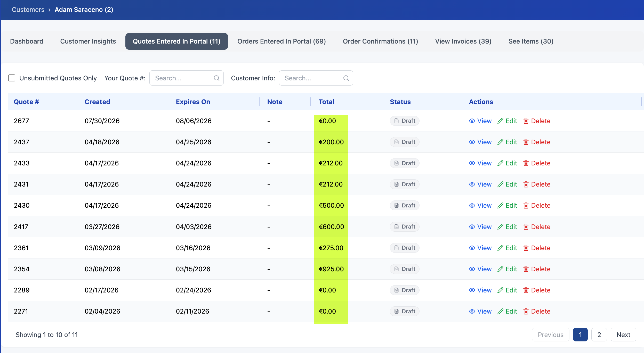Image resolution: width=644 pixels, height=353 pixels.
Task: Click the Your Quote # search field
Action: tap(186, 78)
